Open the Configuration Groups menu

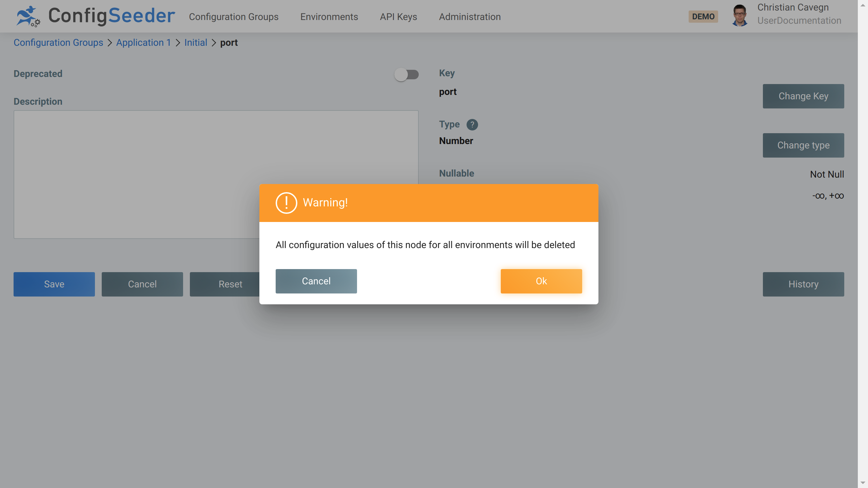pyautogui.click(x=234, y=17)
